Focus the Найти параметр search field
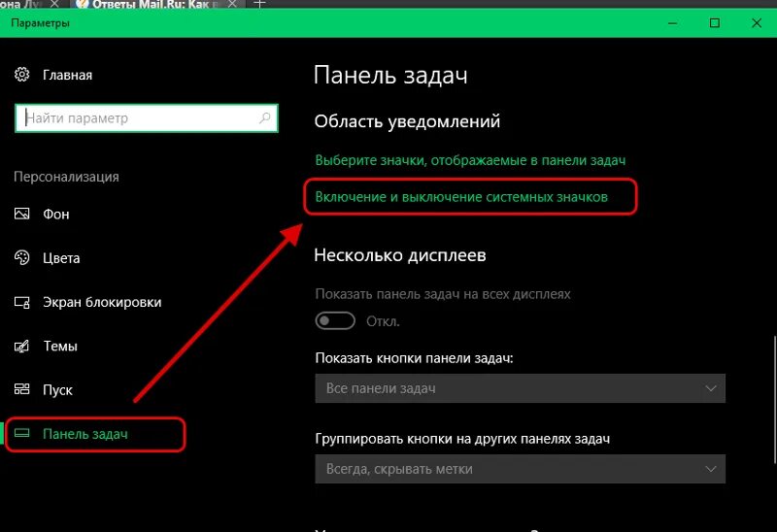Screen dimensions: 777x532 pyautogui.click(x=147, y=117)
